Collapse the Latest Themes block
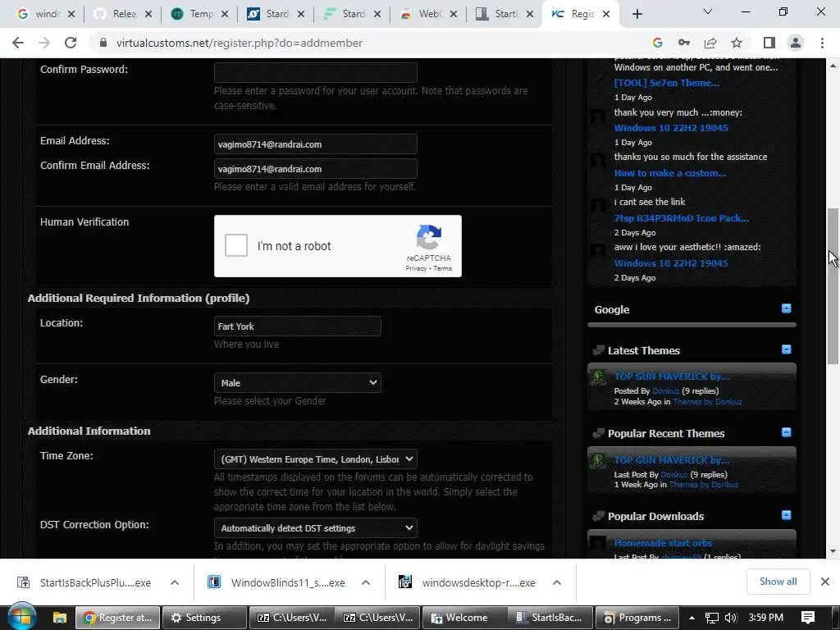This screenshot has height=630, width=840. tap(786, 349)
